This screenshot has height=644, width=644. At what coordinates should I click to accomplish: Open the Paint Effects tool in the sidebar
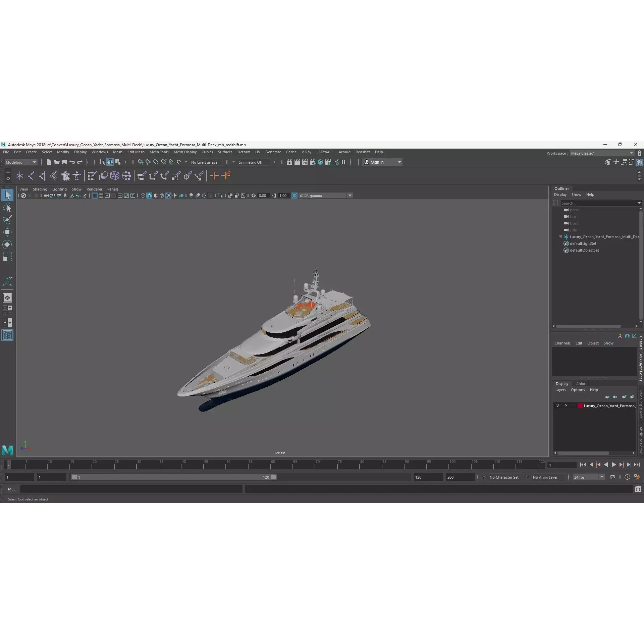pyautogui.click(x=7, y=219)
